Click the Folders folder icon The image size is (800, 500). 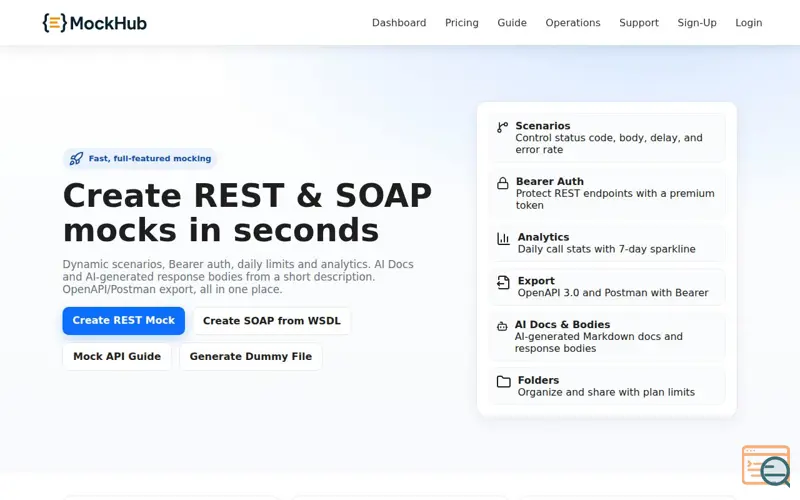pos(504,381)
